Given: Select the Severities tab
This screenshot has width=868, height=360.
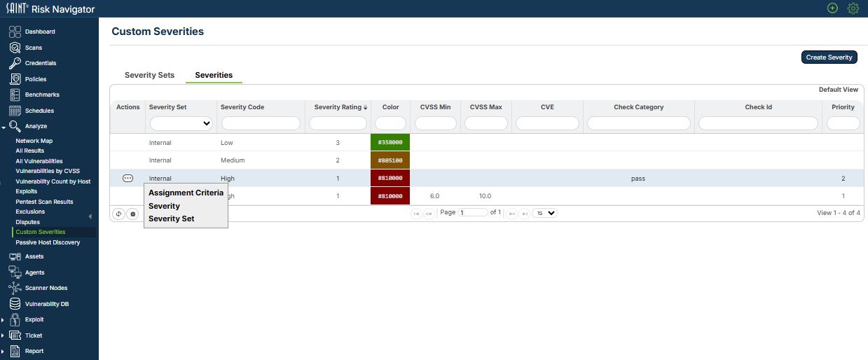Looking at the screenshot, I should (214, 75).
